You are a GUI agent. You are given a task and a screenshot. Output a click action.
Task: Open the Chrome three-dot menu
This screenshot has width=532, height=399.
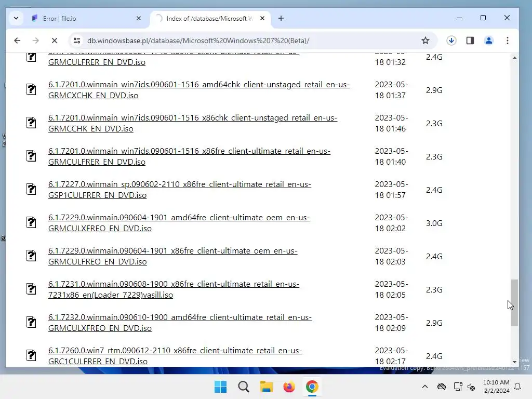tap(507, 41)
